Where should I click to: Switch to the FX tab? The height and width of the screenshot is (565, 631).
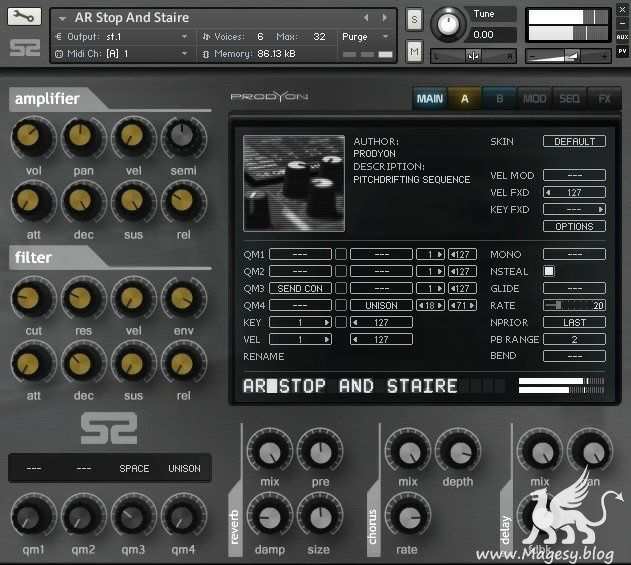[604, 99]
